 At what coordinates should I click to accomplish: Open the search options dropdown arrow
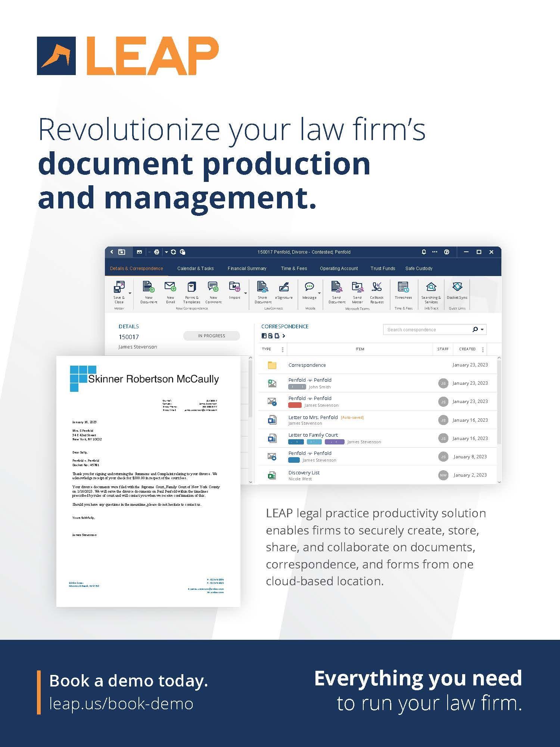point(482,329)
